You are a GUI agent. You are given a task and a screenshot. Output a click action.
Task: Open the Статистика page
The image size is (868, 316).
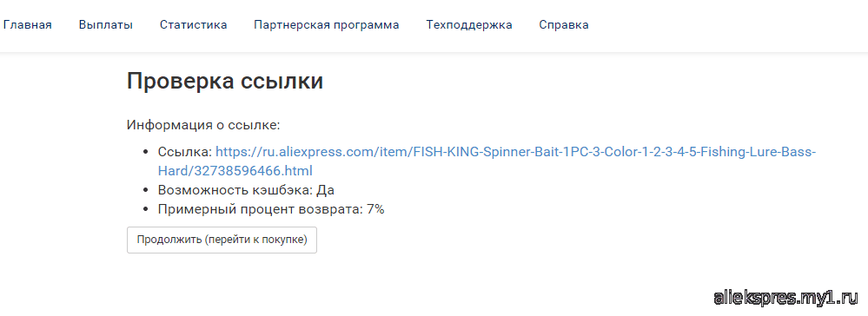point(193,25)
